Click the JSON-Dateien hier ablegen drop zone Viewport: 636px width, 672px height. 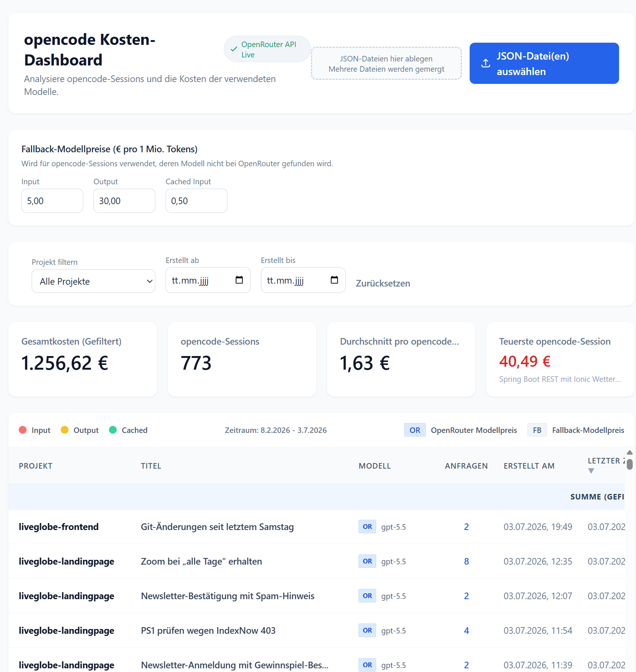pos(386,63)
